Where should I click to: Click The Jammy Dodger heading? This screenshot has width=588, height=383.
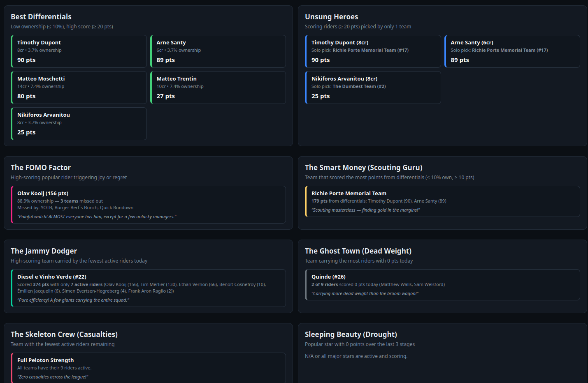[44, 251]
